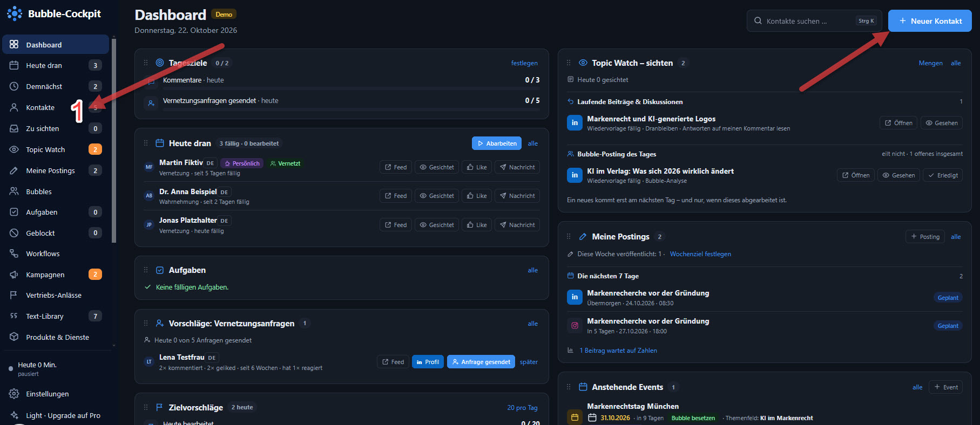Click the Vernetzungsanfragen gesendet progress bar
Image resolution: width=980 pixels, height=425 pixels.
pyautogui.click(x=352, y=109)
